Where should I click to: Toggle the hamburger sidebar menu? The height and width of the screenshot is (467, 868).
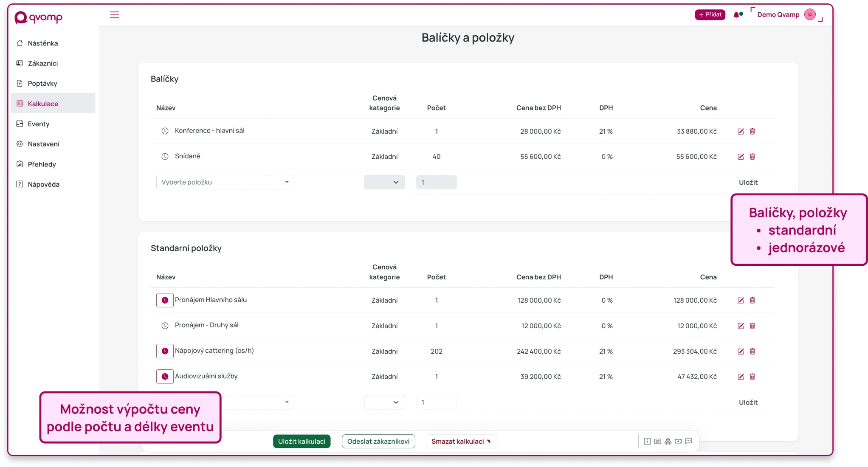point(114,15)
